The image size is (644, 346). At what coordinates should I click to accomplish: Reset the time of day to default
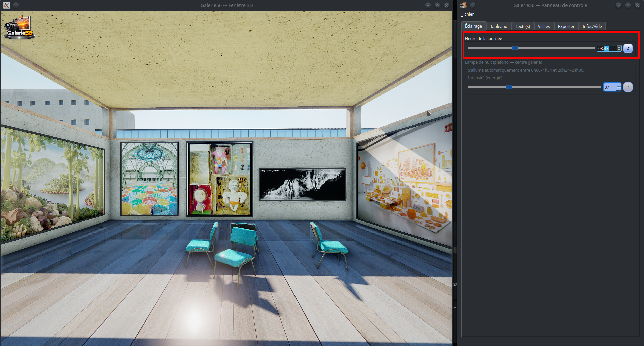tap(628, 48)
